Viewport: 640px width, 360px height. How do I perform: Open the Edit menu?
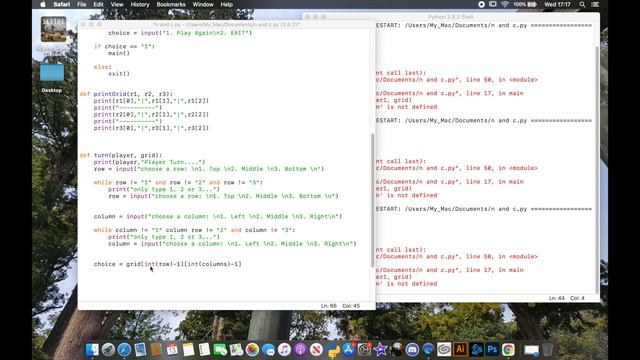(98, 4)
